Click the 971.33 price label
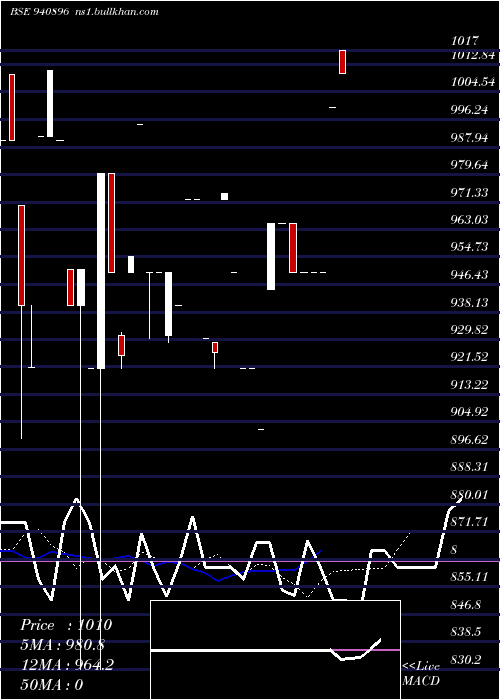The height and width of the screenshot is (700, 500). (x=469, y=192)
